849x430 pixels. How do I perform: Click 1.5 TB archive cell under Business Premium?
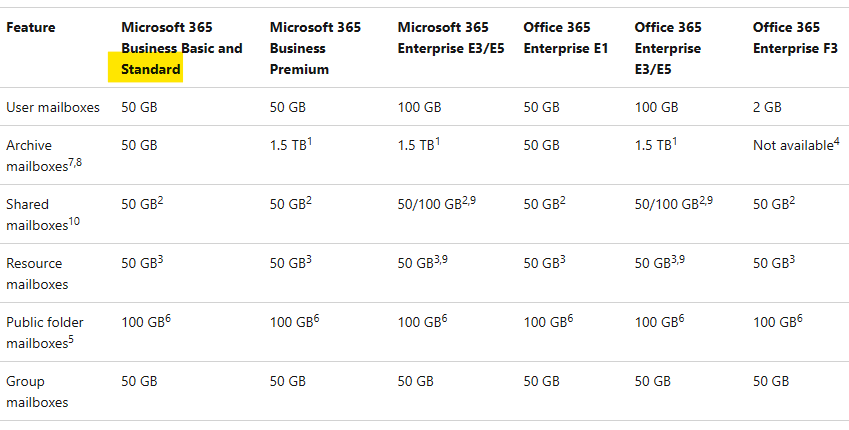[291, 145]
